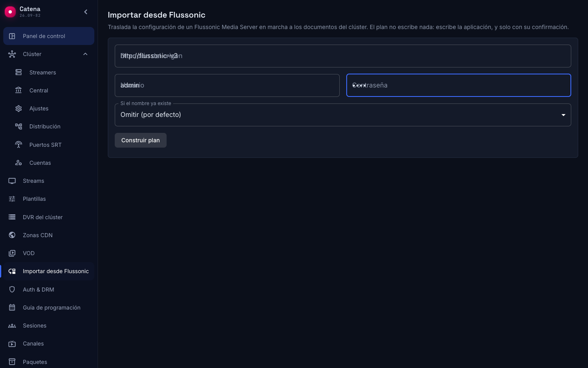Open Panel de control menu item
588x368 pixels.
click(x=49, y=36)
